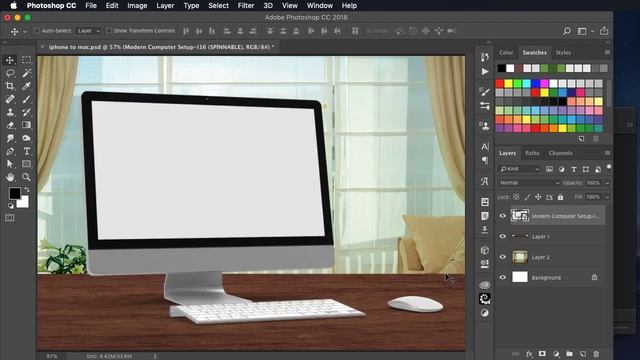Create a new group folder icon

pos(569,354)
